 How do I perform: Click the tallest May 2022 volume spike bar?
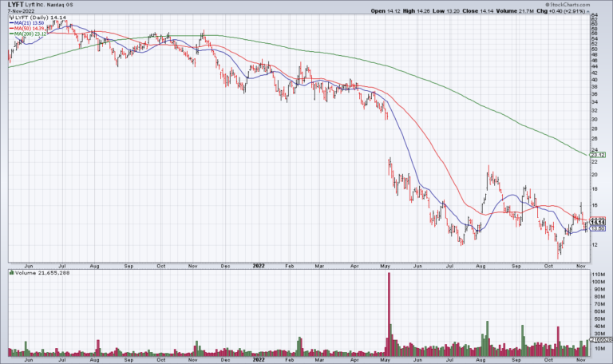pyautogui.click(x=389, y=314)
